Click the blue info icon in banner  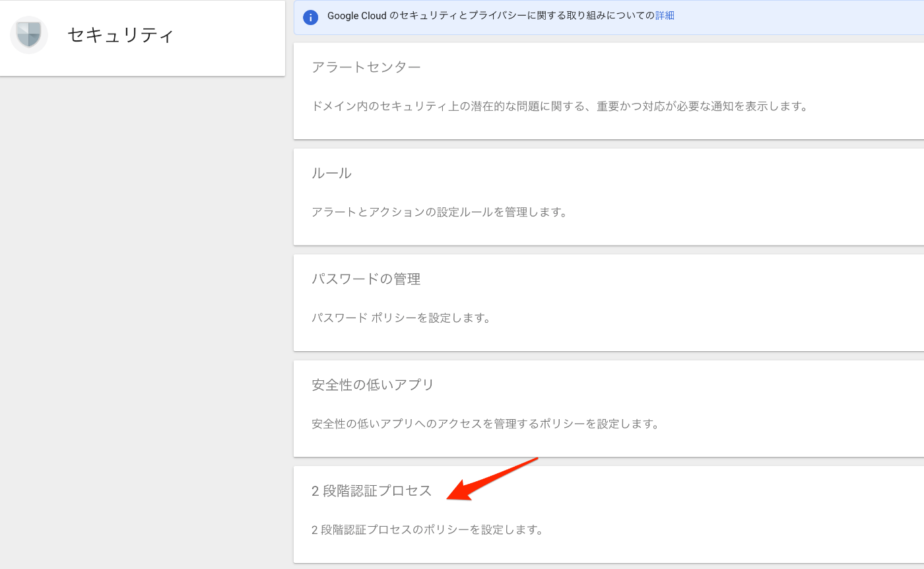(310, 17)
